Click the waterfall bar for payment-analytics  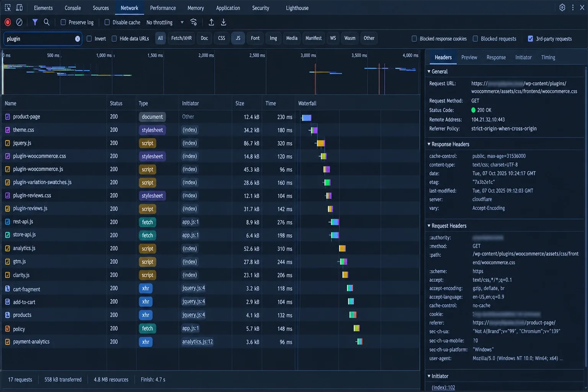(359, 341)
